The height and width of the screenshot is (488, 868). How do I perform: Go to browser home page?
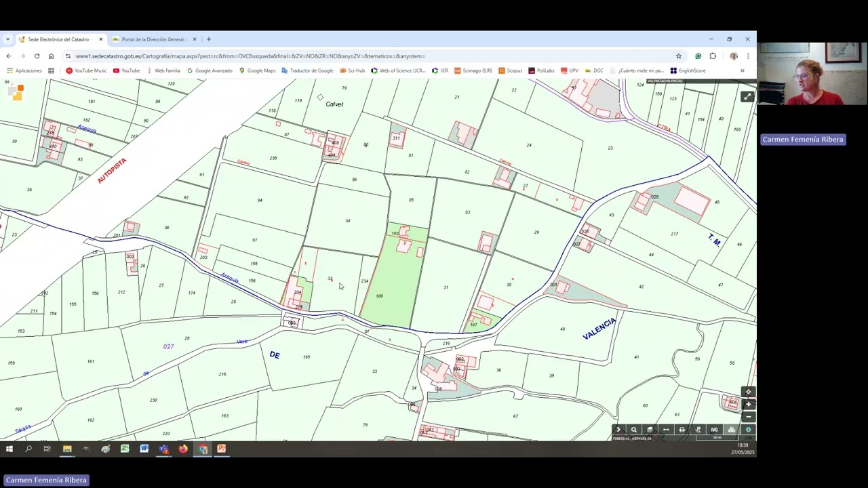tap(51, 56)
